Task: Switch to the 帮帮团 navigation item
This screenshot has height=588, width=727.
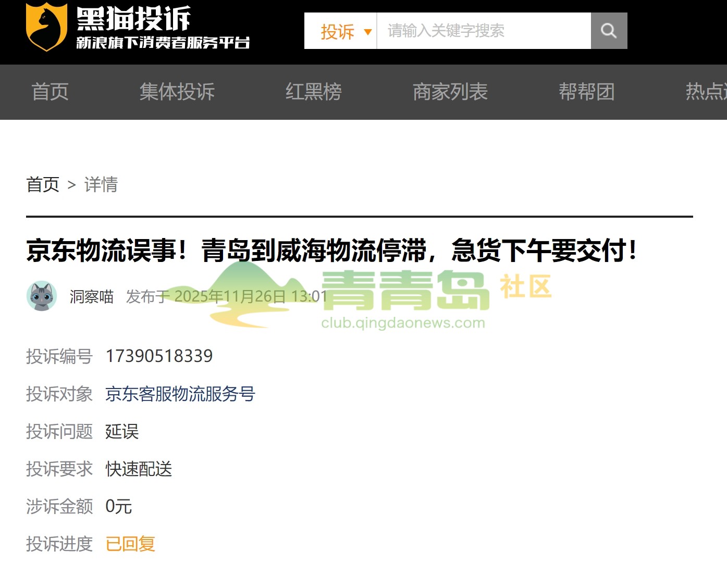Action: [x=586, y=92]
